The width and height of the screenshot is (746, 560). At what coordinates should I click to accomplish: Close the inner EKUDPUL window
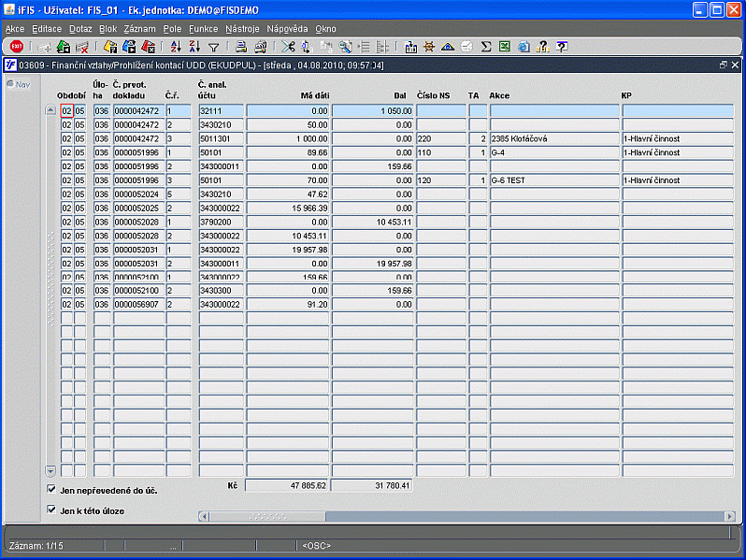pos(735,65)
